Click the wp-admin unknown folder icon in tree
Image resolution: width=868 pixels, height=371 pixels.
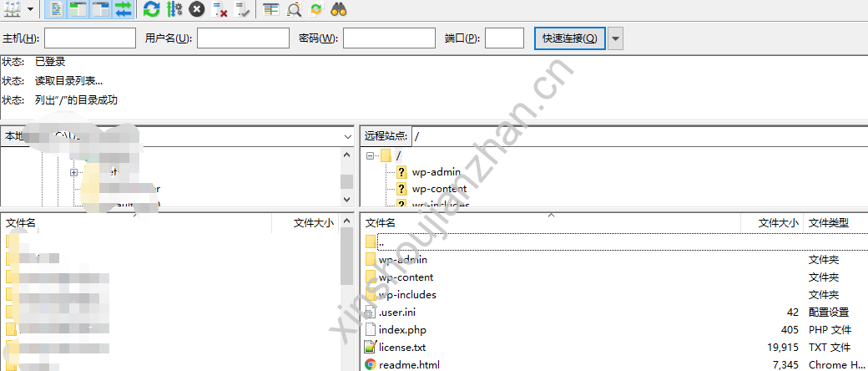pos(402,172)
